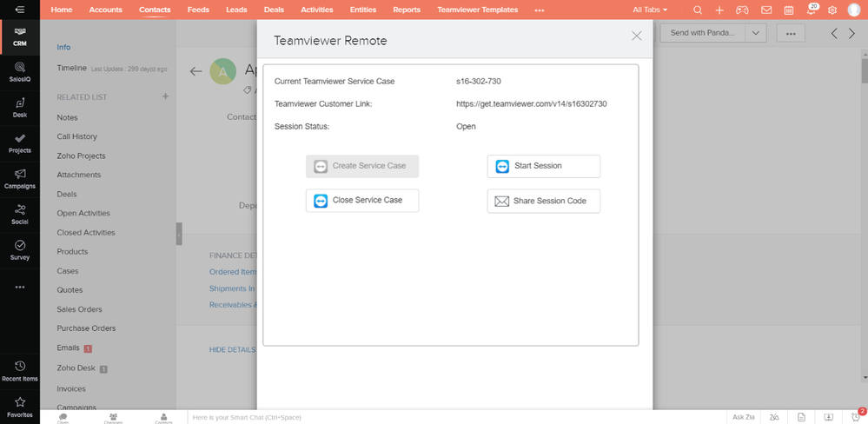Click the Close Service Case button

pos(362,201)
